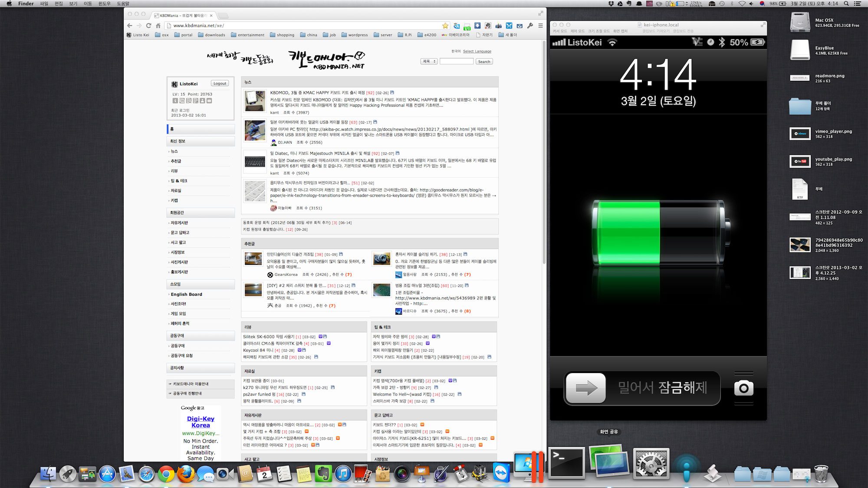Open the Trash in the Dock
This screenshot has height=488, width=868.
(x=821, y=473)
